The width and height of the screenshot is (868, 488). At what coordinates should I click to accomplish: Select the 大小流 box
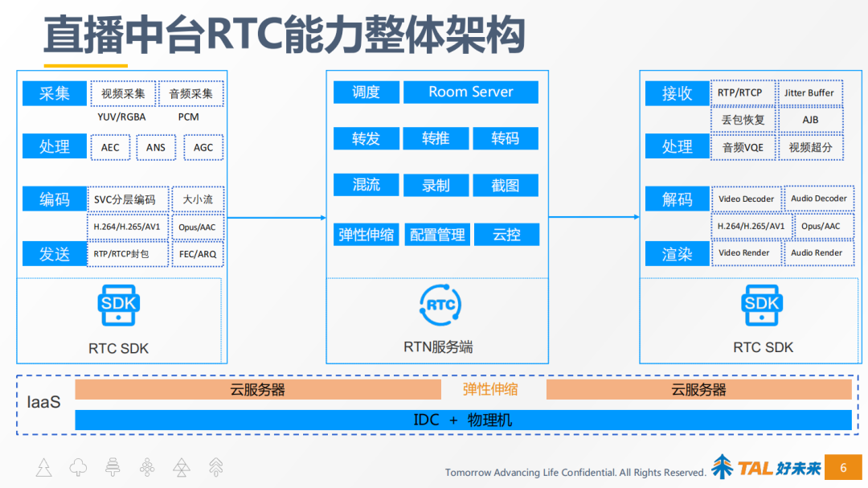198,199
